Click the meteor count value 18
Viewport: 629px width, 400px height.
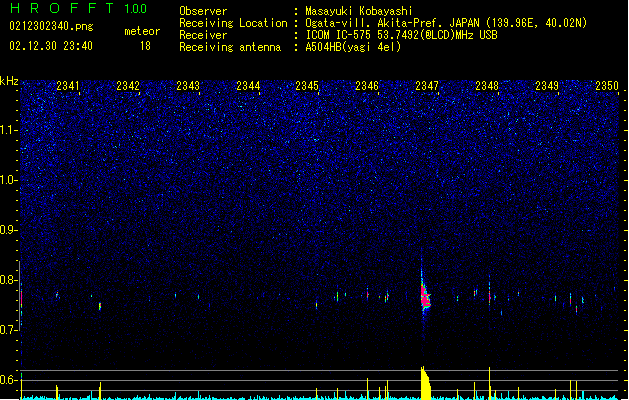(x=145, y=46)
